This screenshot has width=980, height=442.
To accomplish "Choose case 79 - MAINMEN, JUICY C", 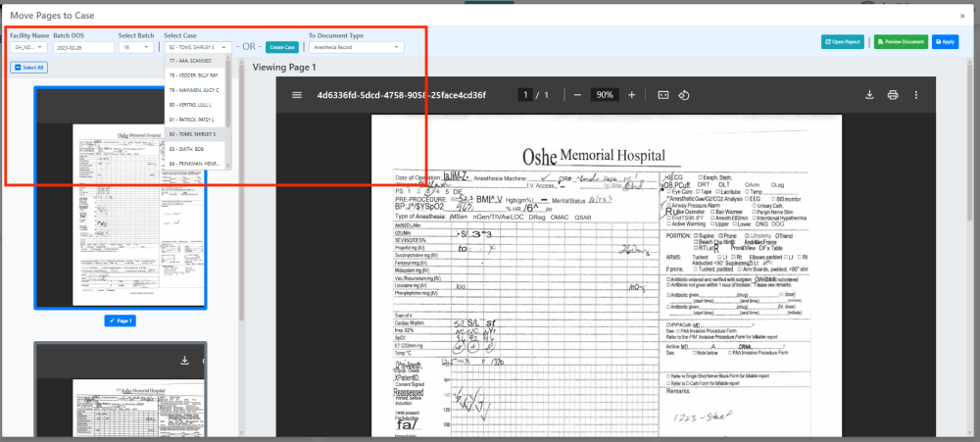I will [x=194, y=90].
